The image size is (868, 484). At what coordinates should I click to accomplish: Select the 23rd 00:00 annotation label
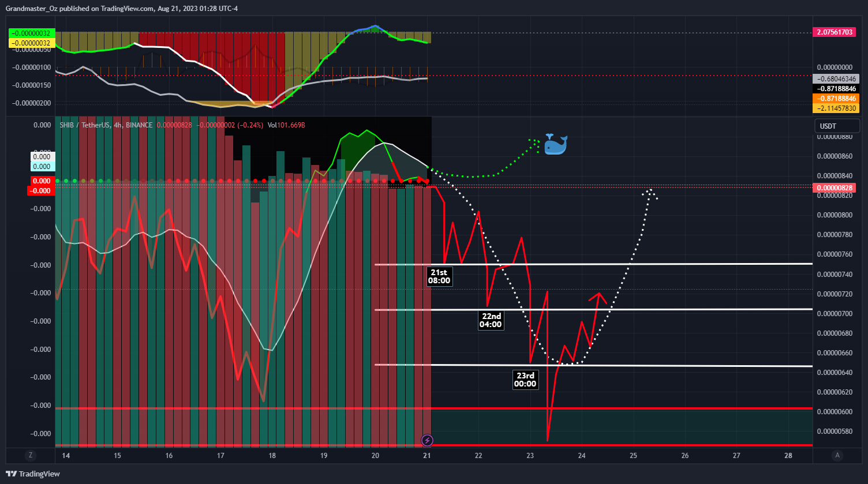tap(525, 380)
